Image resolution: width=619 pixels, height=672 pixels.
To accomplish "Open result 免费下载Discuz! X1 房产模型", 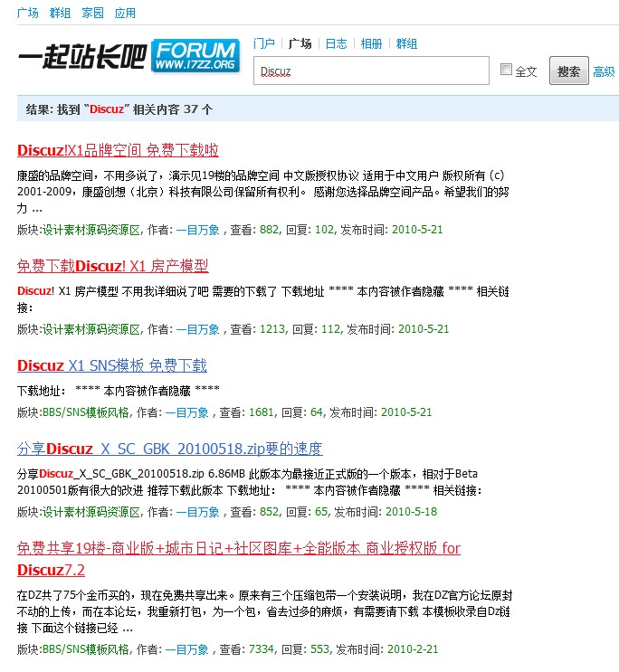I will (x=113, y=266).
